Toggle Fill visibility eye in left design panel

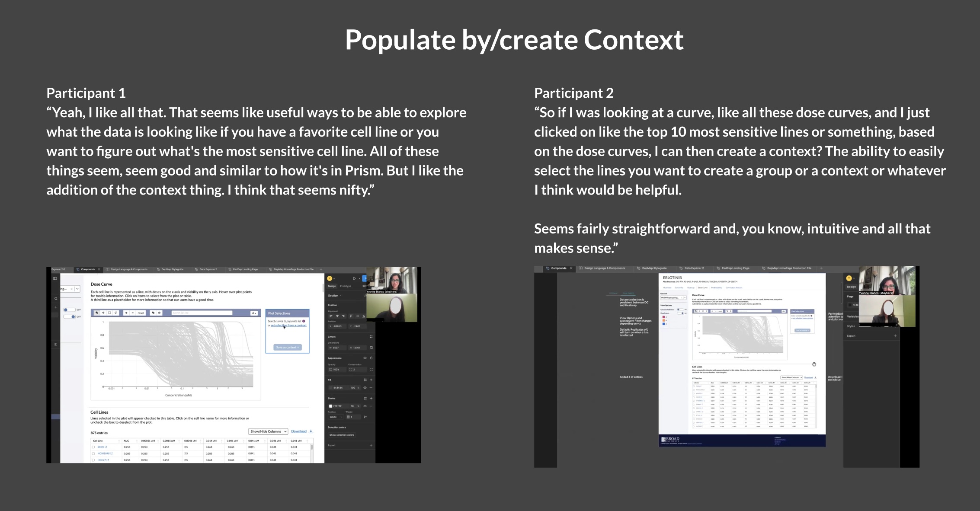click(x=365, y=387)
